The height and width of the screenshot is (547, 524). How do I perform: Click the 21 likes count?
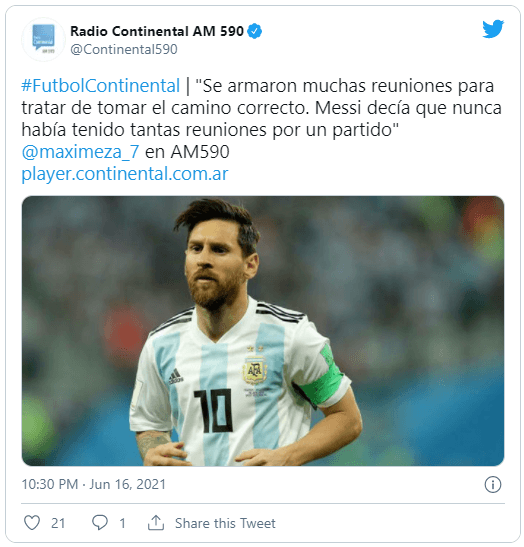(x=58, y=523)
